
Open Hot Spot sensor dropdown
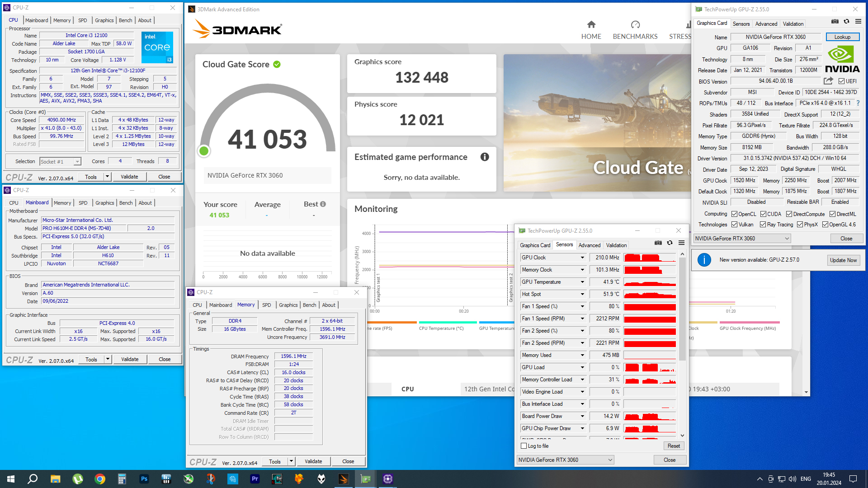click(582, 294)
